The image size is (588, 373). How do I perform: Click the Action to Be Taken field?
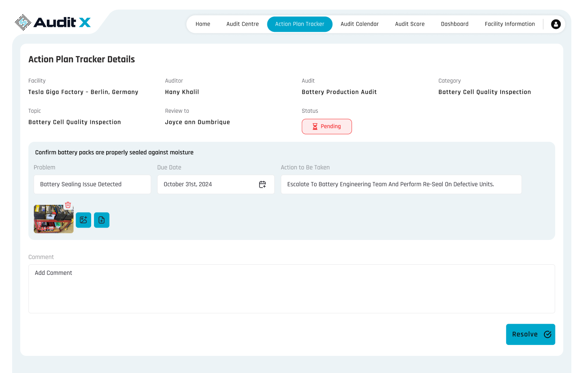pyautogui.click(x=401, y=184)
